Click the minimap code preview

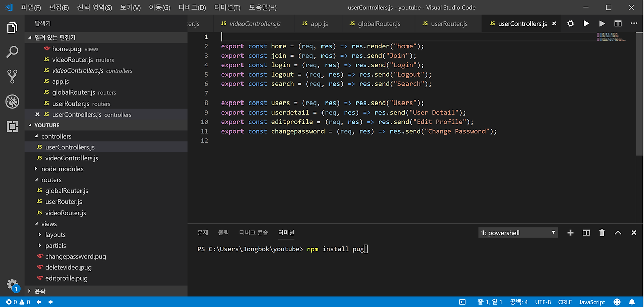pyautogui.click(x=611, y=37)
